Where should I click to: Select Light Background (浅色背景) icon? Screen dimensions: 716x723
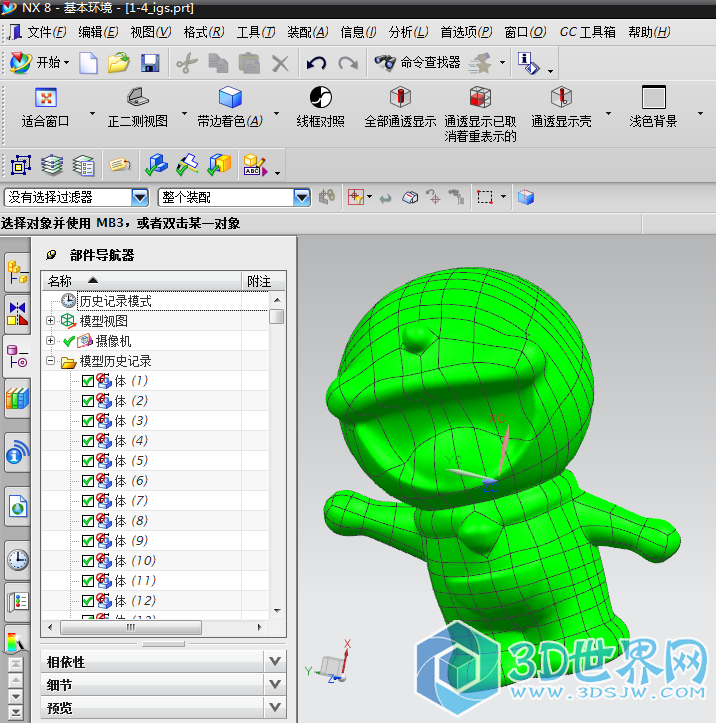[653, 98]
